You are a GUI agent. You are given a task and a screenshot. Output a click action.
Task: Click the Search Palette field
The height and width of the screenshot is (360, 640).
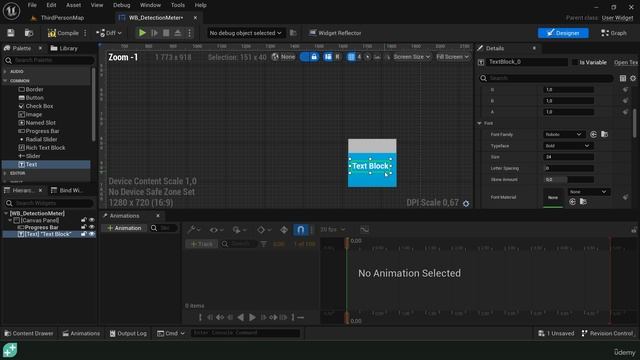pyautogui.click(x=49, y=60)
